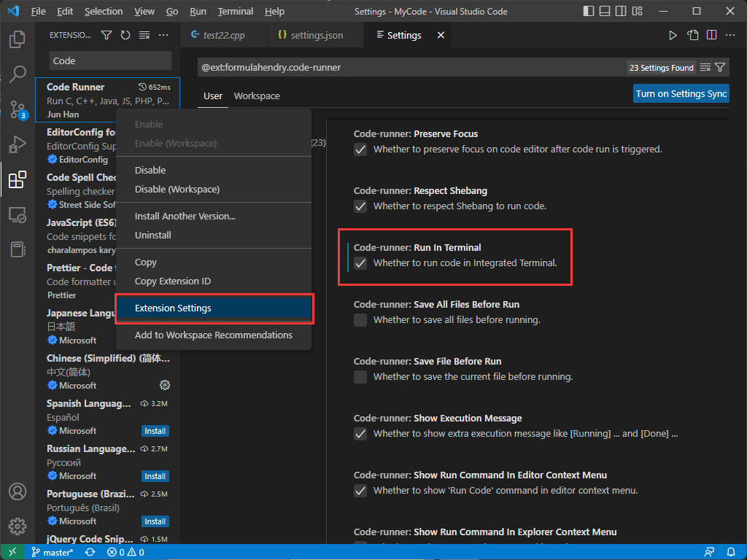Toggle primary side bar layout icon
This screenshot has height=560, width=747.
coord(589,11)
